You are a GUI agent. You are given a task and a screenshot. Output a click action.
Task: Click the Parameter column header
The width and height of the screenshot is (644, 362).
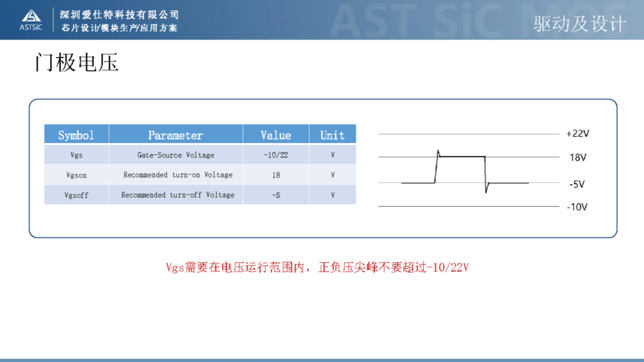[x=175, y=135]
